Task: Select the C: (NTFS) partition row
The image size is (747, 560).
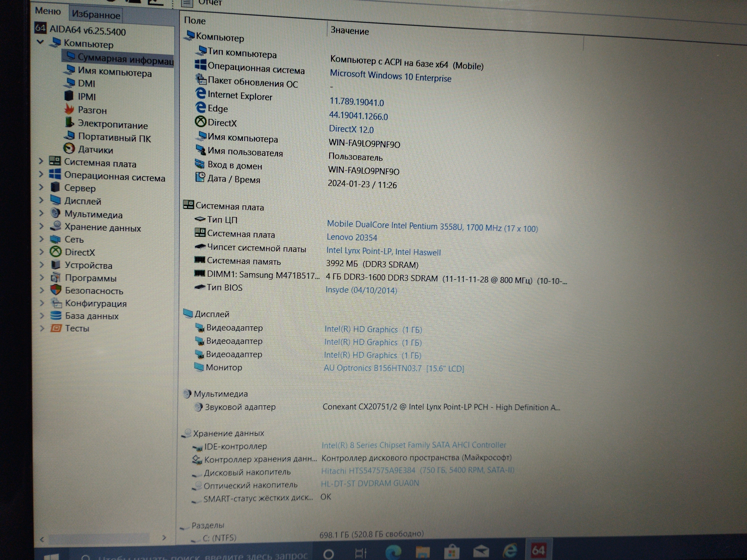Action: click(307, 536)
